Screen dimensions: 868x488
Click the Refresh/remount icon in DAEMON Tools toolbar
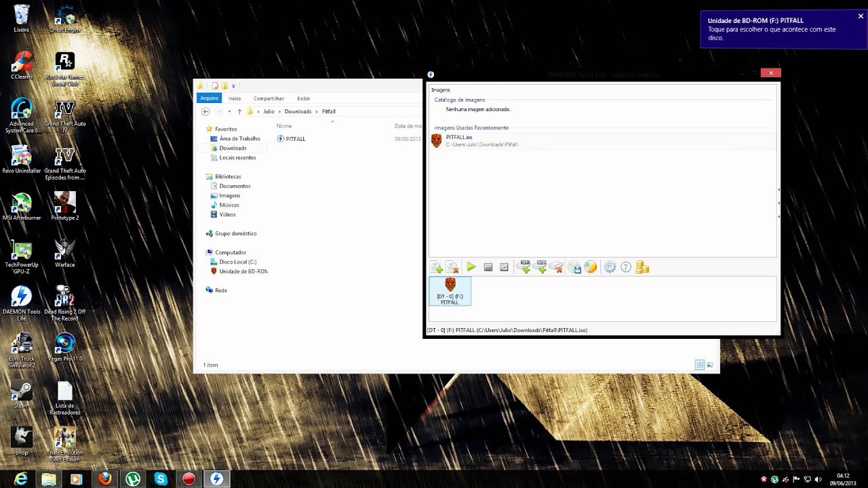tap(504, 267)
